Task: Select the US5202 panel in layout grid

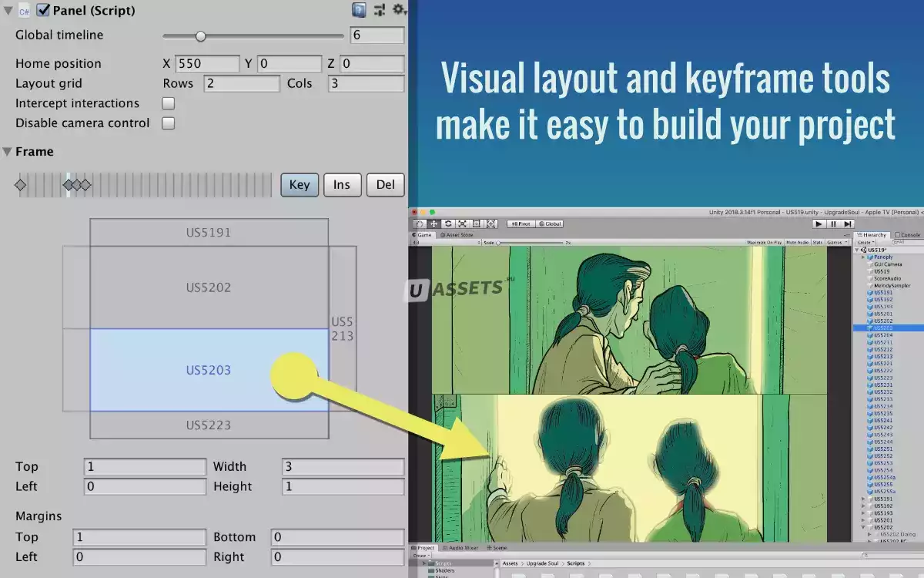Action: click(209, 287)
